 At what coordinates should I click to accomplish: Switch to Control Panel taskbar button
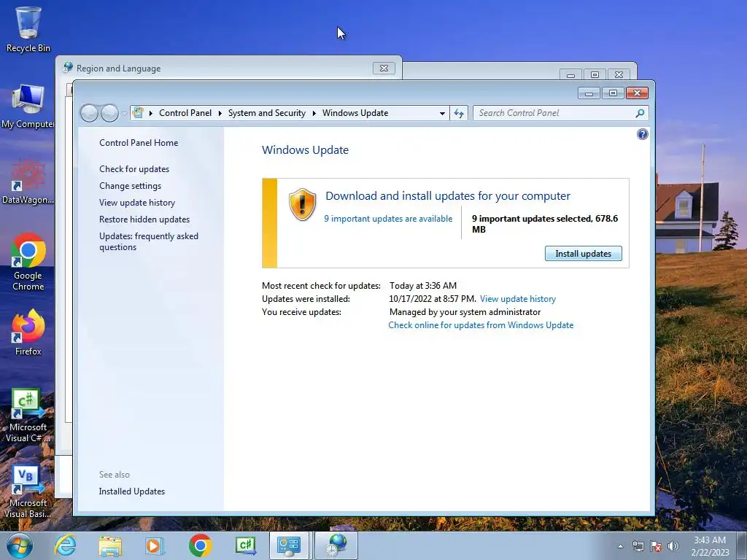pos(290,545)
